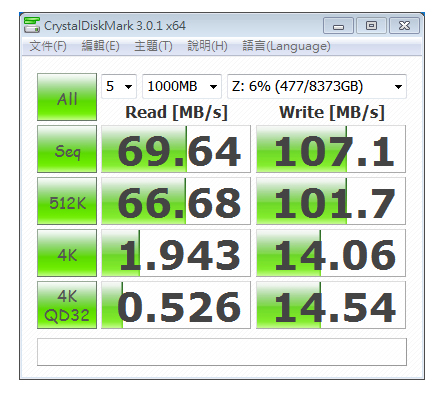Viewport: 434px width, 393px height.
Task: Open the 說明(H) help menu
Action: click(x=207, y=46)
